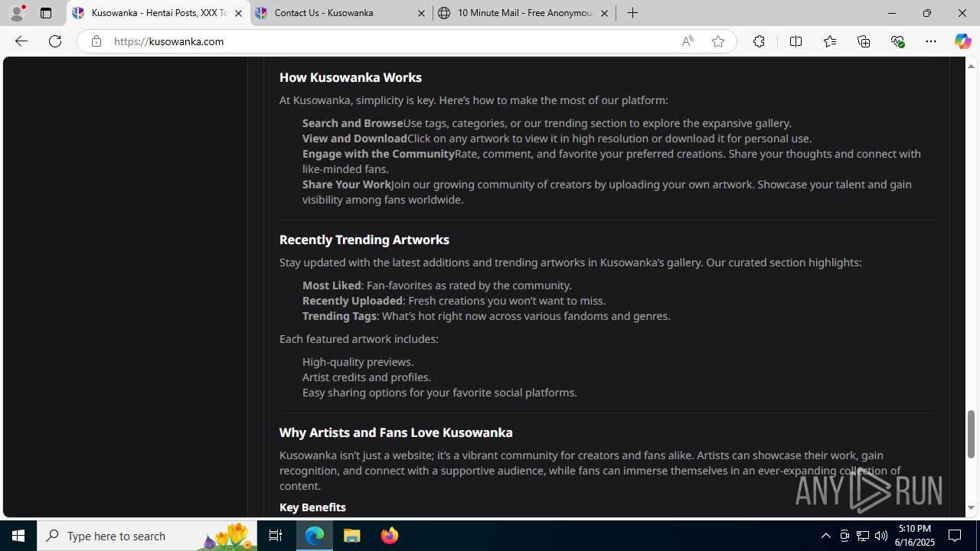Open Microsoft Edge from the taskbar
The height and width of the screenshot is (551, 980).
(315, 536)
